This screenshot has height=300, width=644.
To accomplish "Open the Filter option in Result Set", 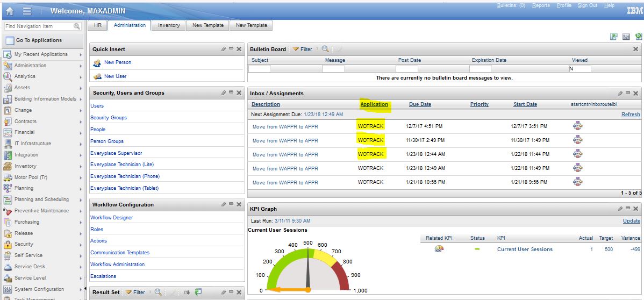I will [x=135, y=292].
